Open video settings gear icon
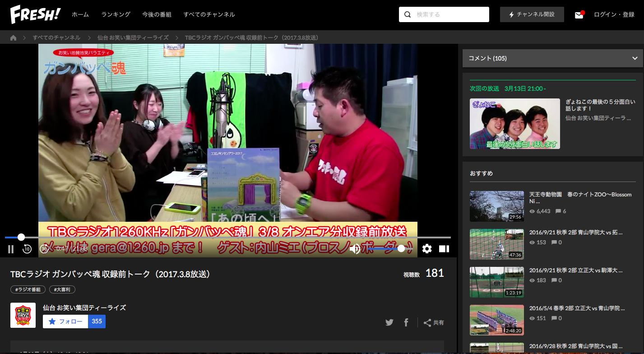Image resolution: width=644 pixels, height=354 pixels. coord(427,249)
